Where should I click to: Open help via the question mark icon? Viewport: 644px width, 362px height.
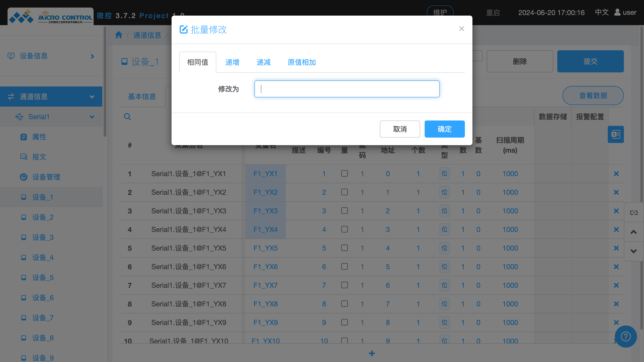click(626, 336)
